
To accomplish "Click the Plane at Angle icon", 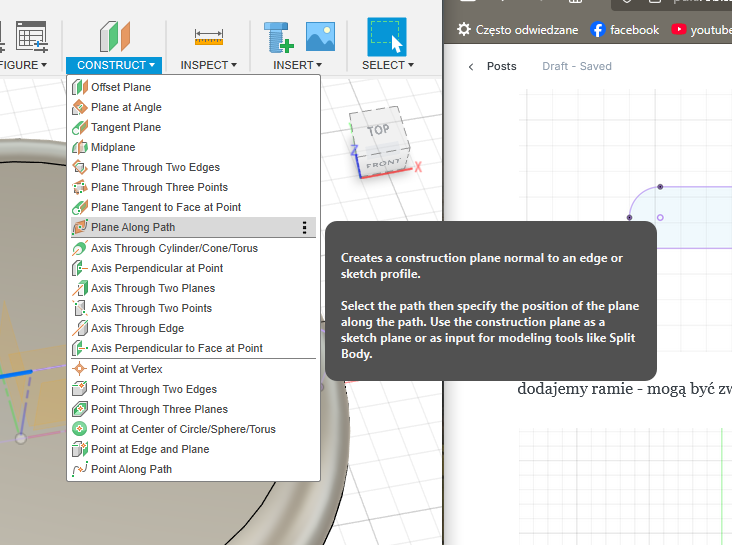I will point(80,107).
